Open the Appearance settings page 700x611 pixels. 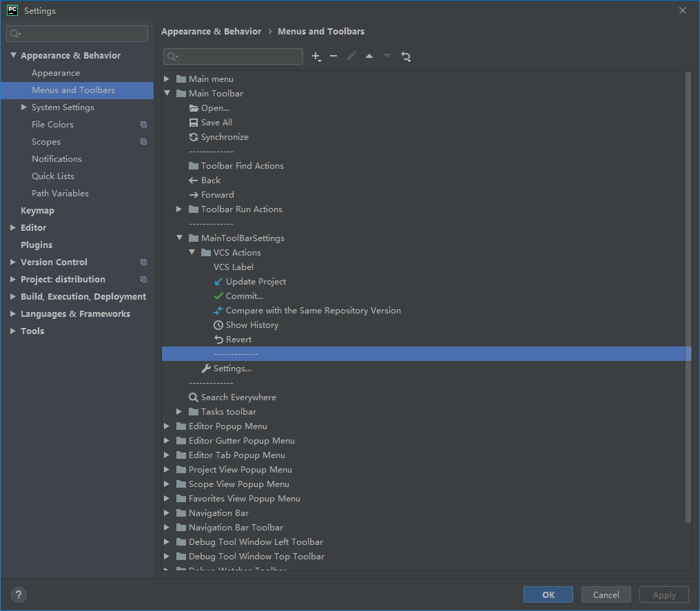(56, 73)
